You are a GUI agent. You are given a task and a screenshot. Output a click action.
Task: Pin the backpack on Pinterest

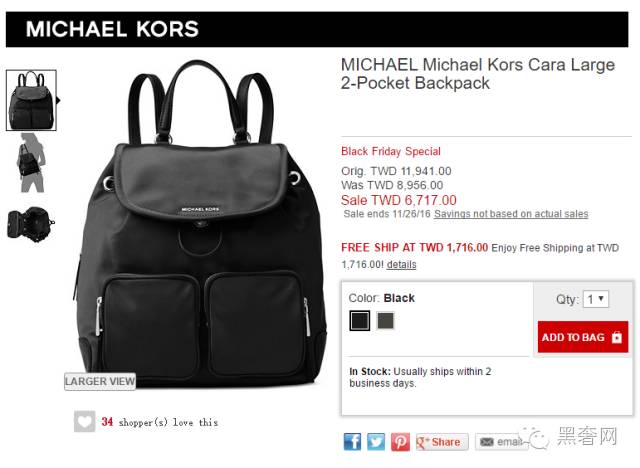400,441
